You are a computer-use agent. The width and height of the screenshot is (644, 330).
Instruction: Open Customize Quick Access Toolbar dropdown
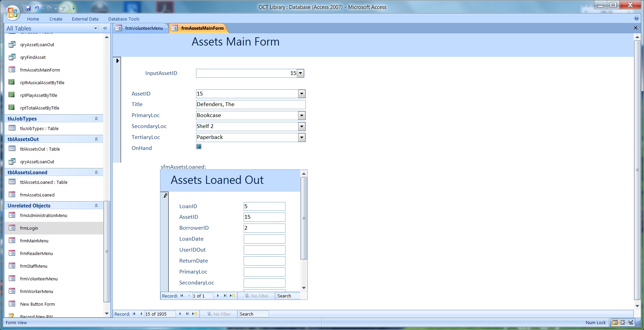pyautogui.click(x=74, y=8)
